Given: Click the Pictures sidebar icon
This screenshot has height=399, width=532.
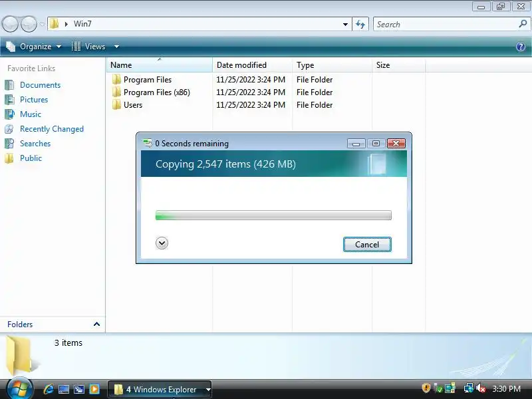Looking at the screenshot, I should (x=9, y=99).
